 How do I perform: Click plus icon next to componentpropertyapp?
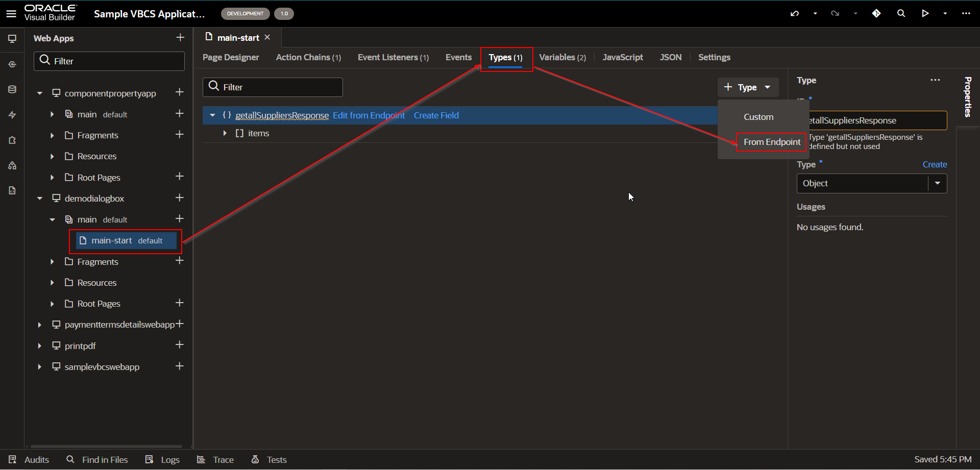click(179, 92)
